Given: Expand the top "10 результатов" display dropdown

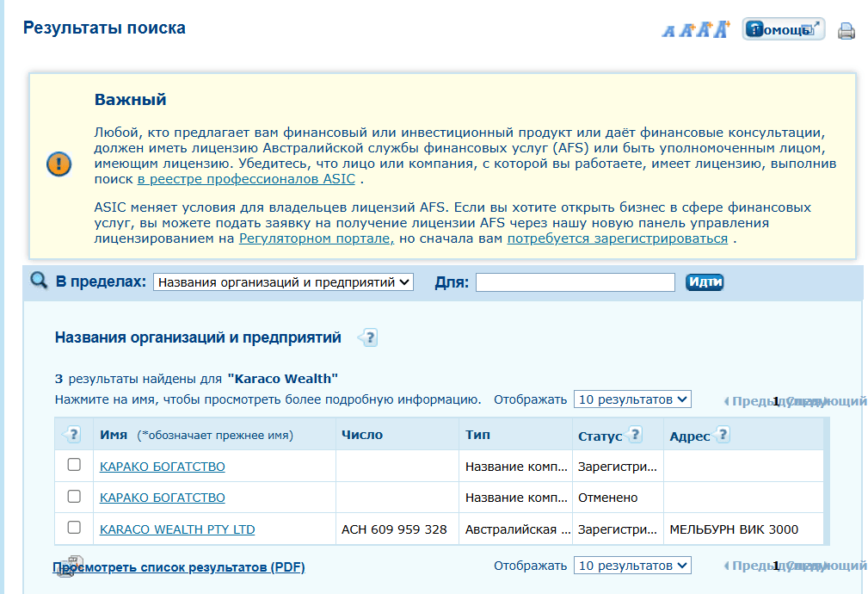Looking at the screenshot, I should [632, 399].
